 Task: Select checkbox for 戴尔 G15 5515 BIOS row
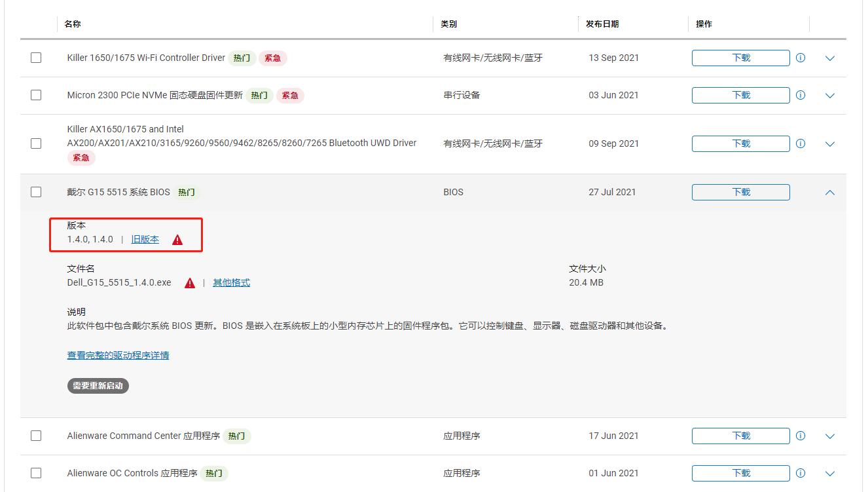click(x=36, y=192)
